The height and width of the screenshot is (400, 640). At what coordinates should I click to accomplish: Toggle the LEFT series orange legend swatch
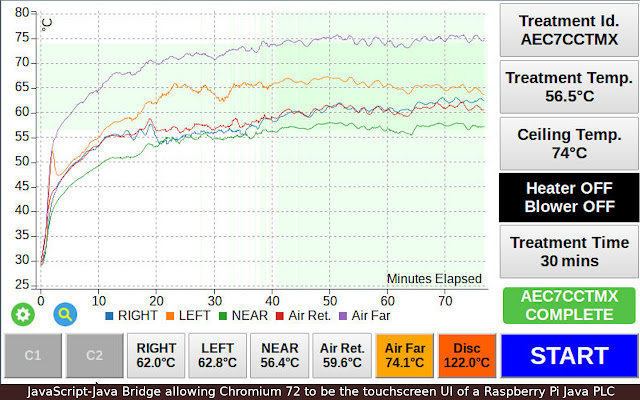(x=170, y=316)
